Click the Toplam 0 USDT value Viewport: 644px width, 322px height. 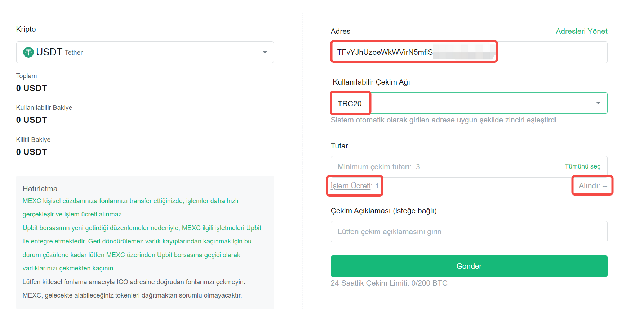click(x=32, y=88)
